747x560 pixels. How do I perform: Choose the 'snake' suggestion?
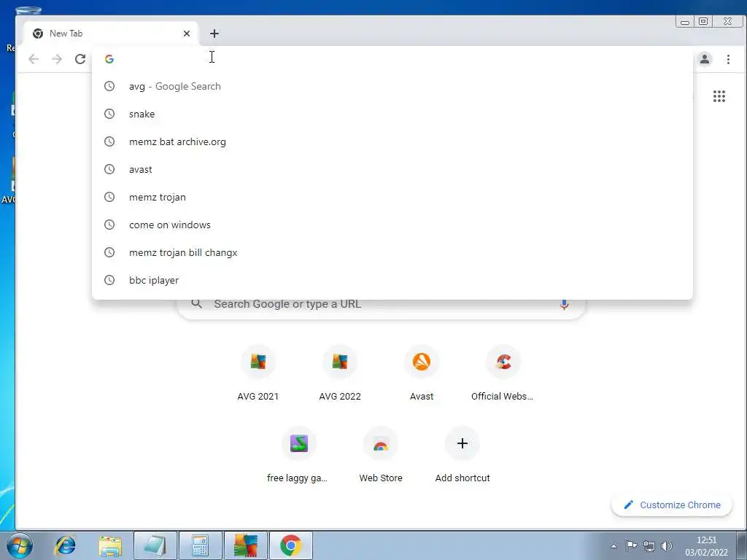coord(392,114)
